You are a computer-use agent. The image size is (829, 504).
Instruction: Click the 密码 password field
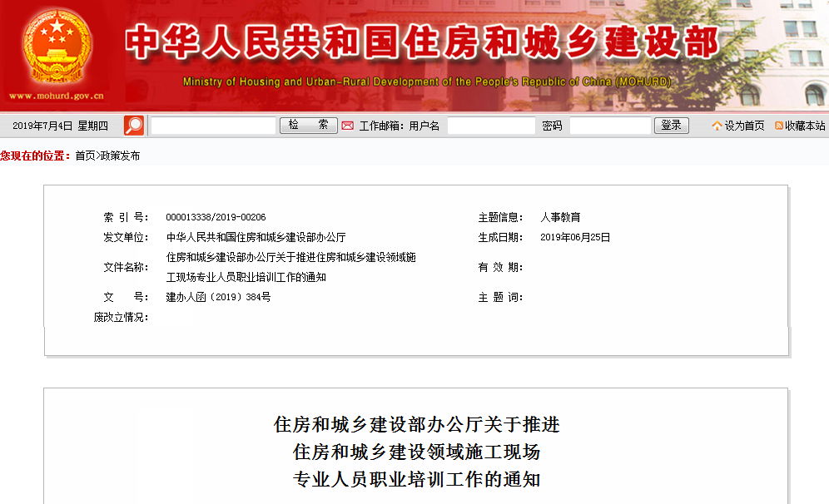pyautogui.click(x=610, y=126)
